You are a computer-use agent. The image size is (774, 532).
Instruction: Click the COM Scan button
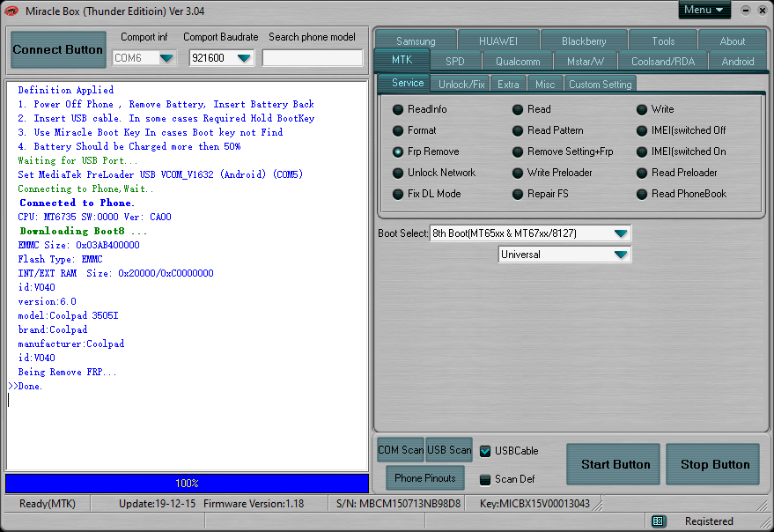pyautogui.click(x=401, y=450)
